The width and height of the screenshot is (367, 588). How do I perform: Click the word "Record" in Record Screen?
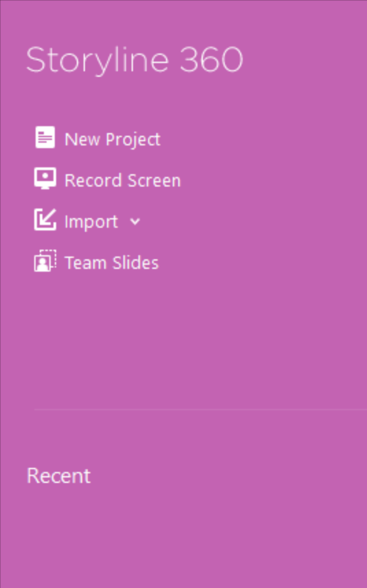(x=93, y=181)
